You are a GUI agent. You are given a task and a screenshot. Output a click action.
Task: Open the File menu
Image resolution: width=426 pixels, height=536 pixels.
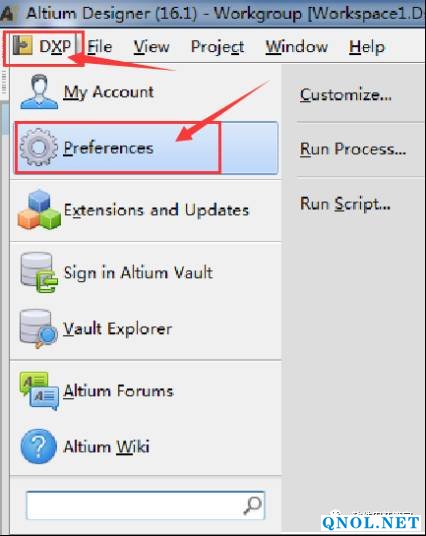click(99, 46)
